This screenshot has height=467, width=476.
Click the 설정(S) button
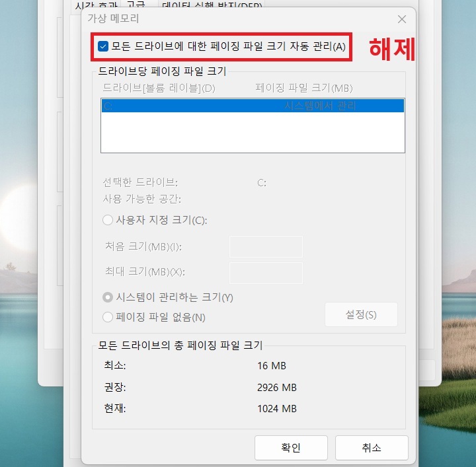pyautogui.click(x=361, y=314)
